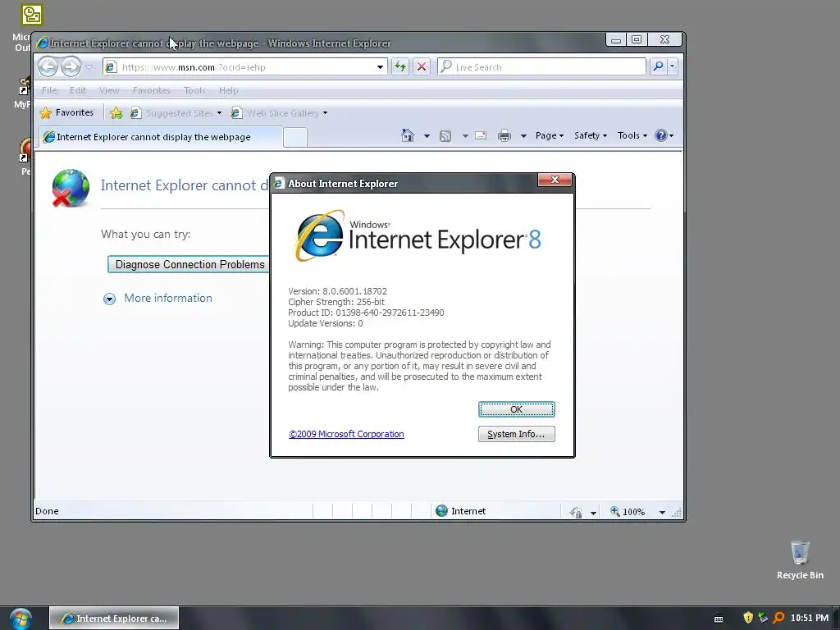This screenshot has width=840, height=630.
Task: Expand the Print dropdown arrow
Action: coord(523,136)
